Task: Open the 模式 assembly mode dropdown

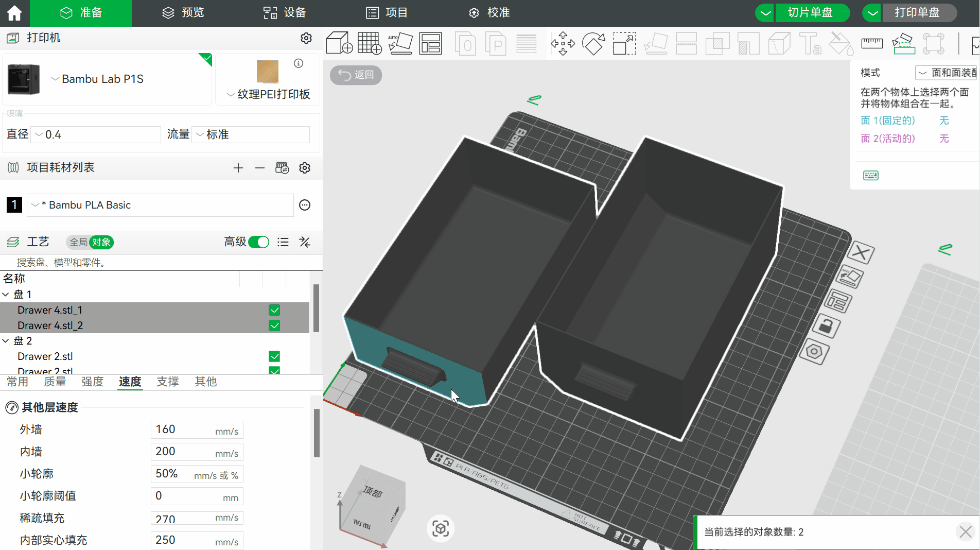Action: pos(947,73)
